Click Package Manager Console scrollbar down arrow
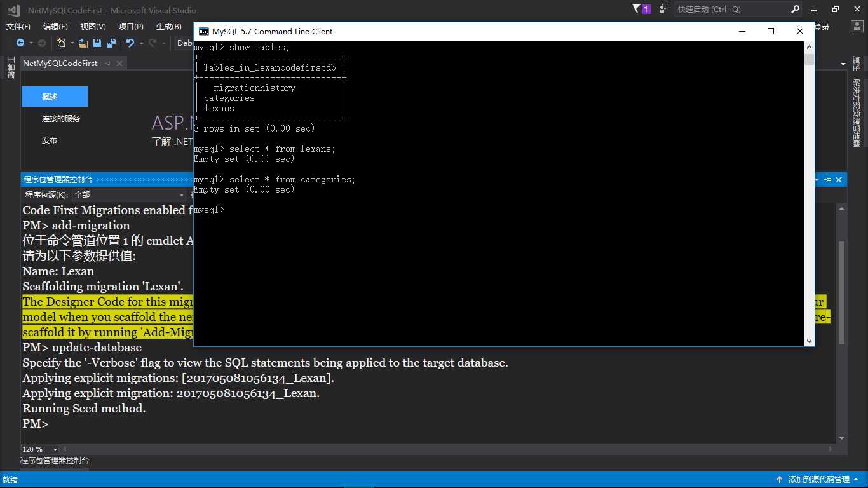 (842, 438)
